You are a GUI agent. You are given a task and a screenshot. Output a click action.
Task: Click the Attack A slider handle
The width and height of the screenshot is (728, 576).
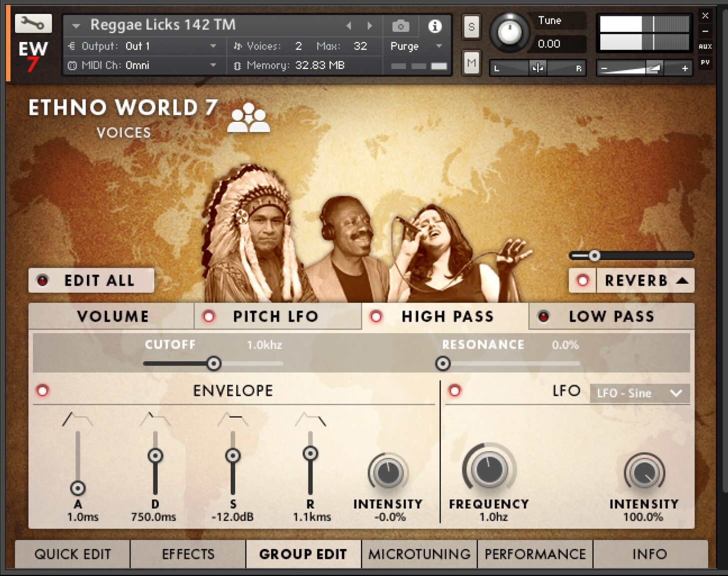tap(78, 488)
